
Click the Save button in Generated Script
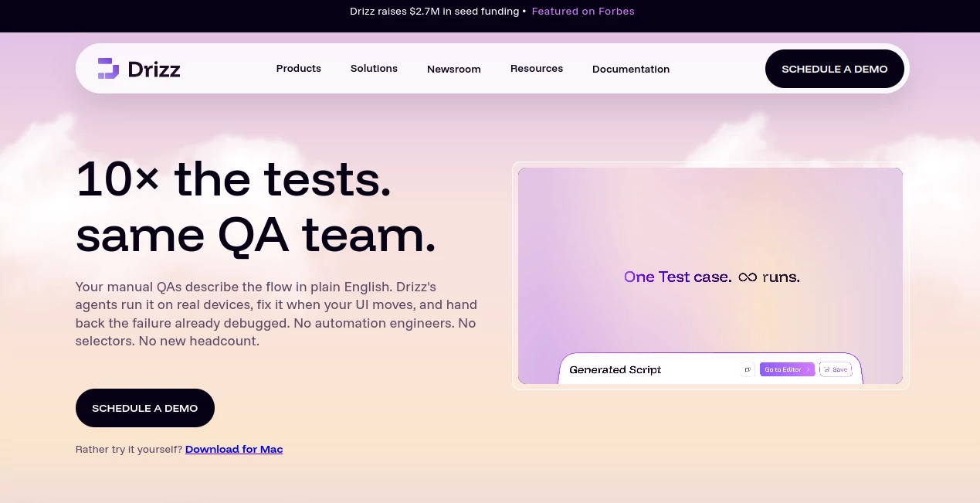pos(835,369)
